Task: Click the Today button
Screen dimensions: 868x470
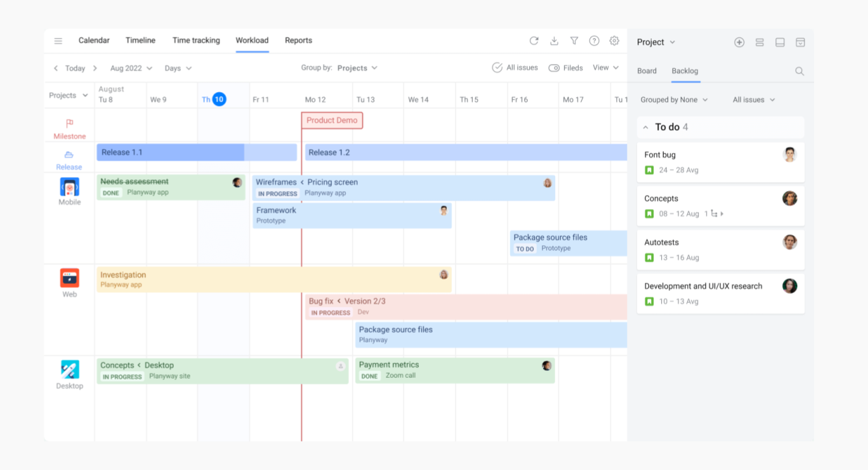Action: pos(75,68)
